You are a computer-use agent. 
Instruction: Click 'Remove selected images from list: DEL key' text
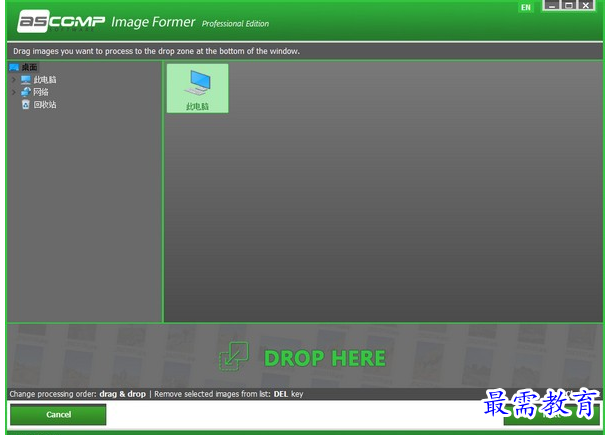pyautogui.click(x=229, y=394)
